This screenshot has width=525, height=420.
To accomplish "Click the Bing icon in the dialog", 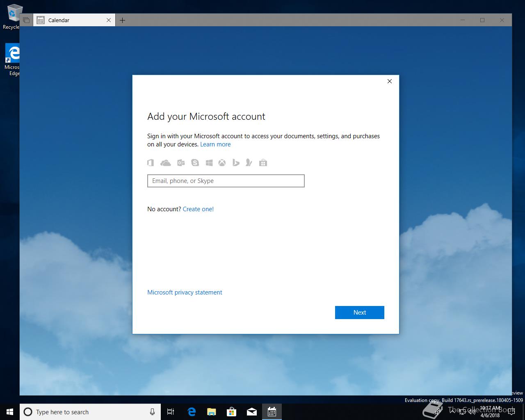I will pyautogui.click(x=236, y=163).
